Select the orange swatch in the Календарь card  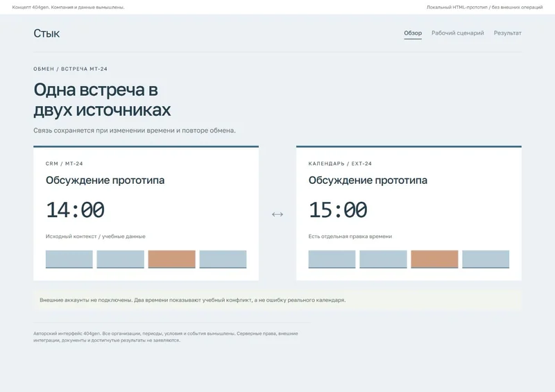pos(434,259)
